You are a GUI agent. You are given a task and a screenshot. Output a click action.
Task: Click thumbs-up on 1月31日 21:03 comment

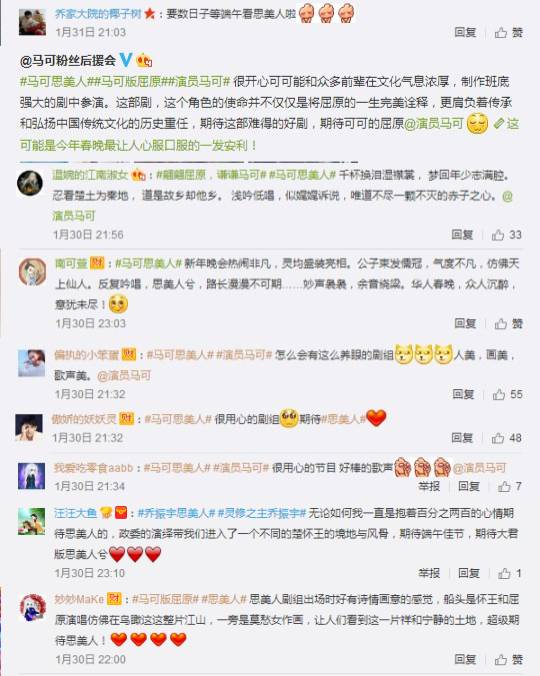pyautogui.click(x=509, y=32)
